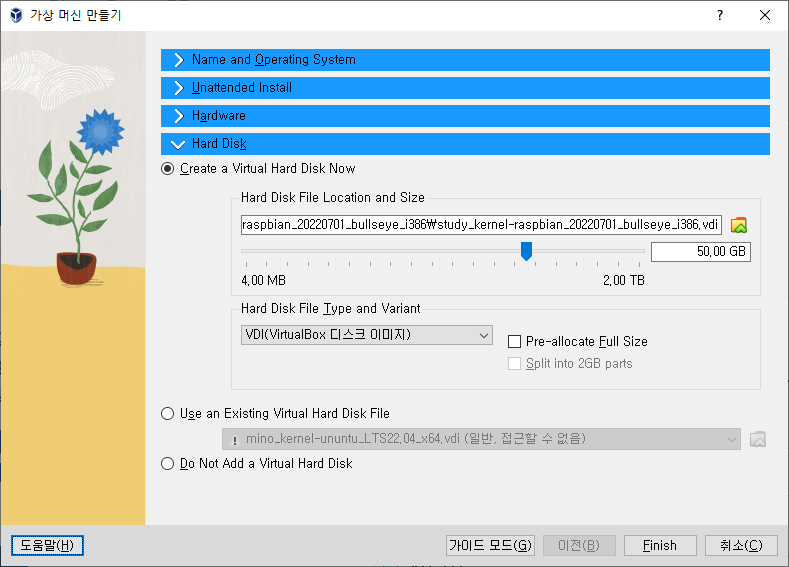
Task: Switch to guided mode with 가이드 모드 button
Action: (490, 545)
